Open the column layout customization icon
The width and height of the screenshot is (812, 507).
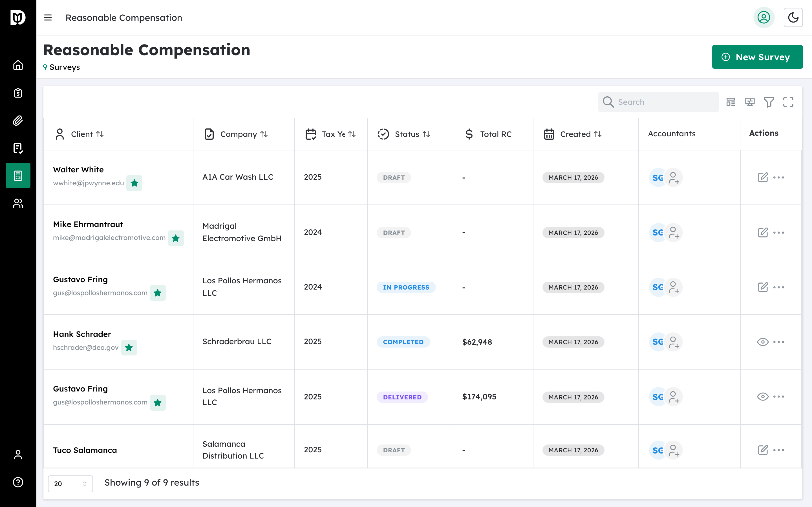coord(731,102)
